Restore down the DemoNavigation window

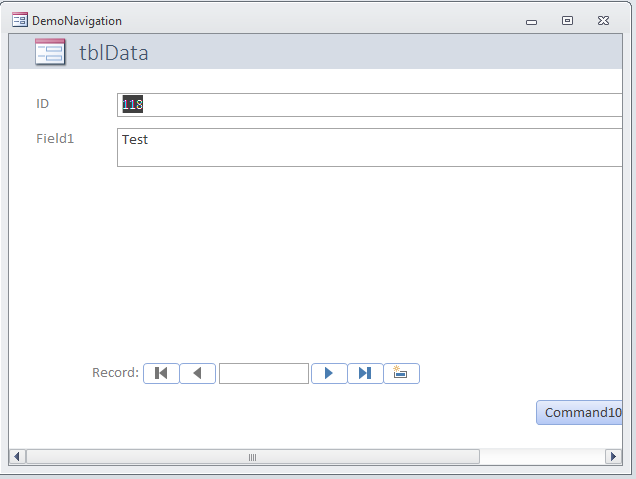pyautogui.click(x=567, y=20)
